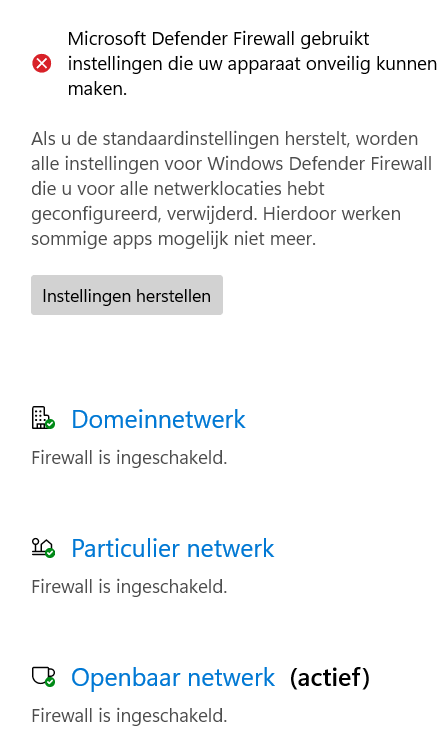Click the Instellingen herstellen button
This screenshot has height=756, width=447.
tap(127, 295)
